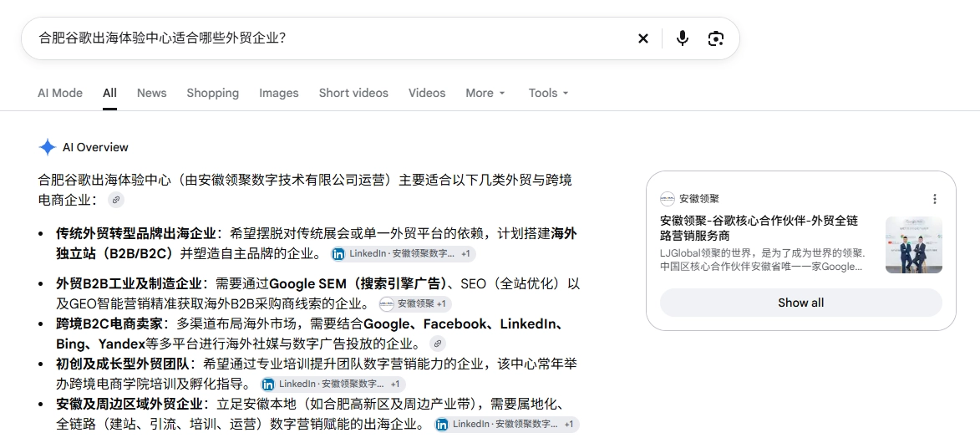Expand the More dropdown
The height and width of the screenshot is (438, 980).
485,94
